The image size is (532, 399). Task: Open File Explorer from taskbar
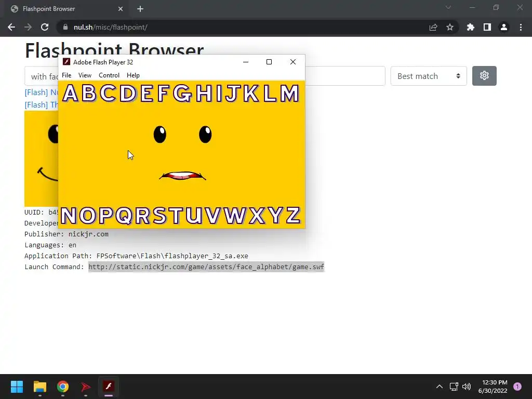point(39,387)
